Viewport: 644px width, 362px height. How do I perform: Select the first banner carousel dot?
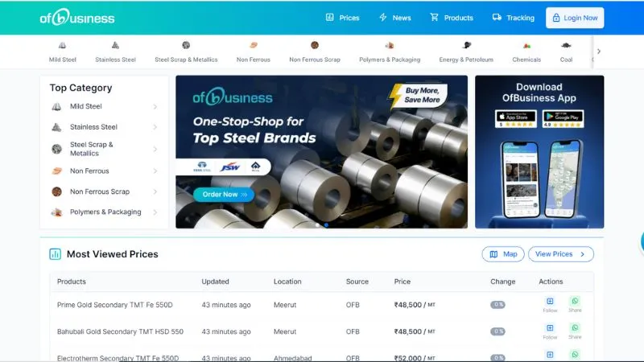(x=317, y=225)
